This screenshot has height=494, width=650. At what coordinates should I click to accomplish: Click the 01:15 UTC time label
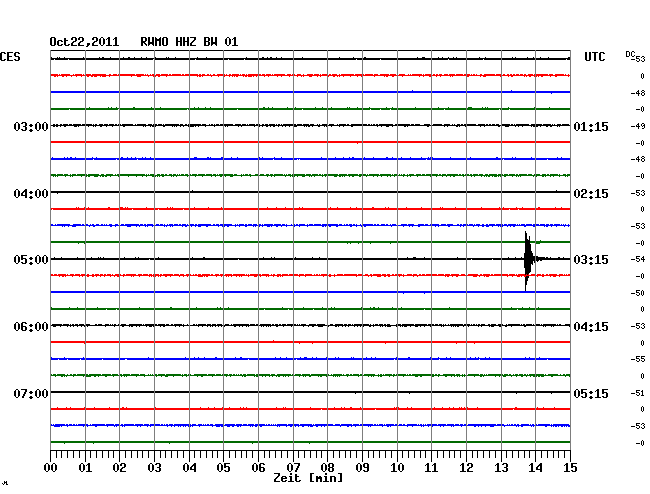[591, 126]
